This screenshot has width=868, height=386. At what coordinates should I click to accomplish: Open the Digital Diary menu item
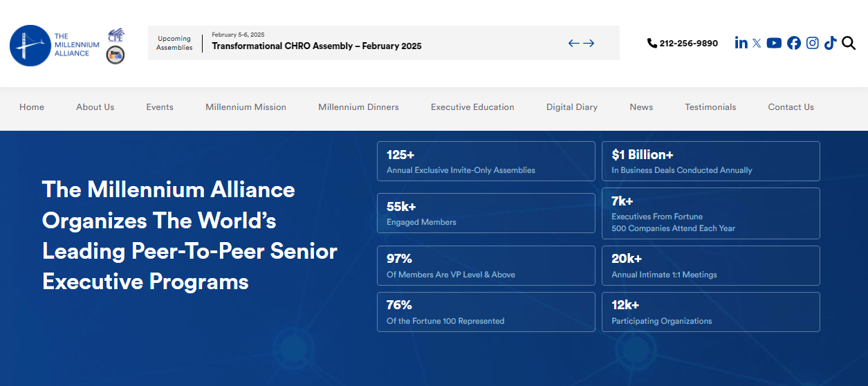[x=572, y=107]
